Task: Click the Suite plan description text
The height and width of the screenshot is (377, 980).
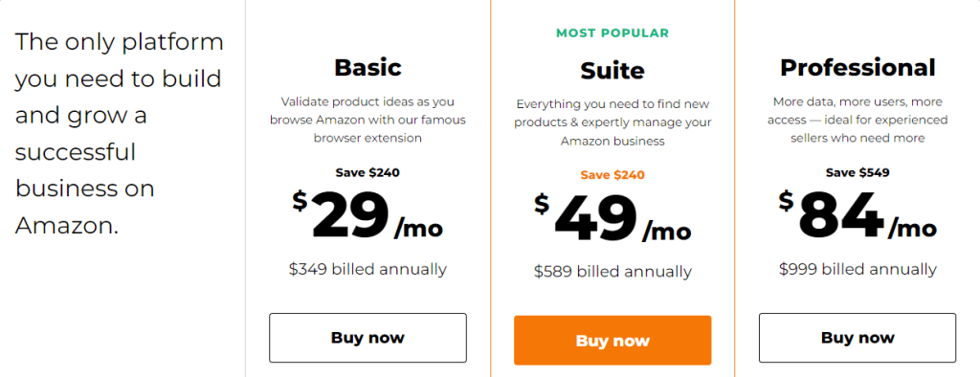Action: (x=612, y=122)
